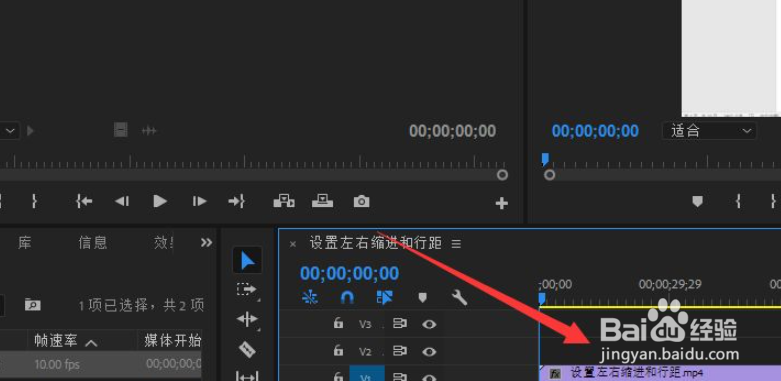
Task: Step forward one frame in source monitor
Action: pyautogui.click(x=199, y=201)
